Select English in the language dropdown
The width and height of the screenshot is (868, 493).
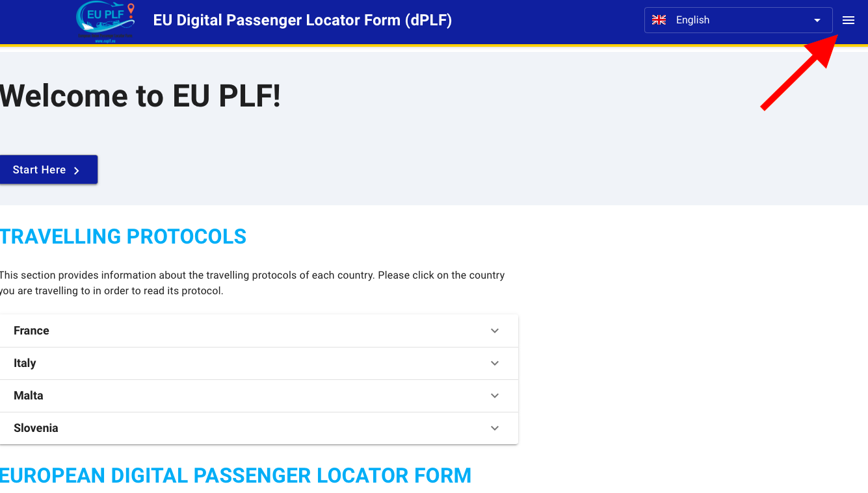pos(692,19)
